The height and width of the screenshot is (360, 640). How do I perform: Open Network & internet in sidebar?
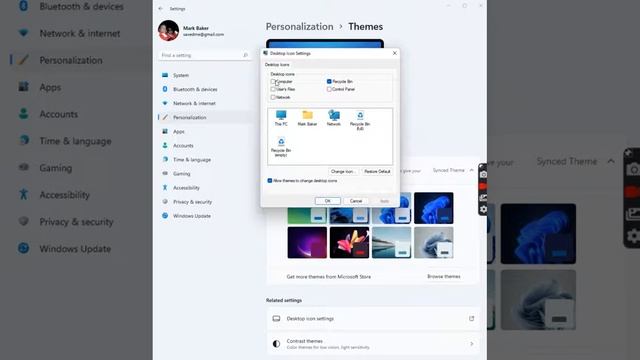(x=194, y=103)
